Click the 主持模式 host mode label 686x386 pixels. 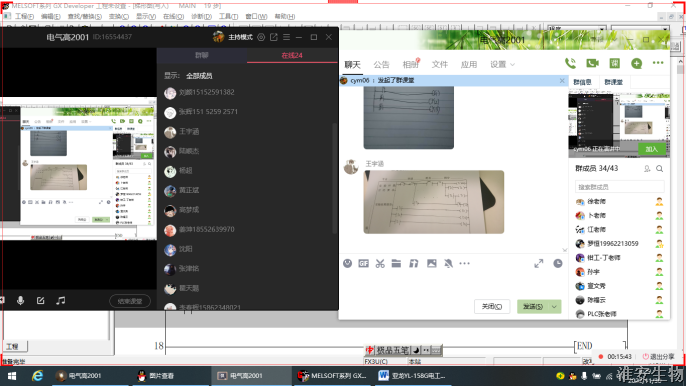(x=240, y=37)
